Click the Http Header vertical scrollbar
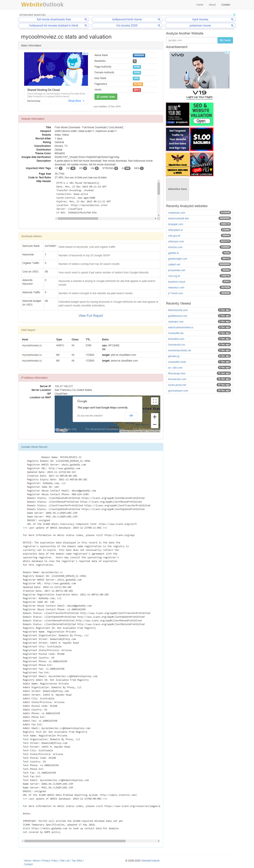Image resolution: width=254 pixels, height=868 pixels. click(x=158, y=198)
